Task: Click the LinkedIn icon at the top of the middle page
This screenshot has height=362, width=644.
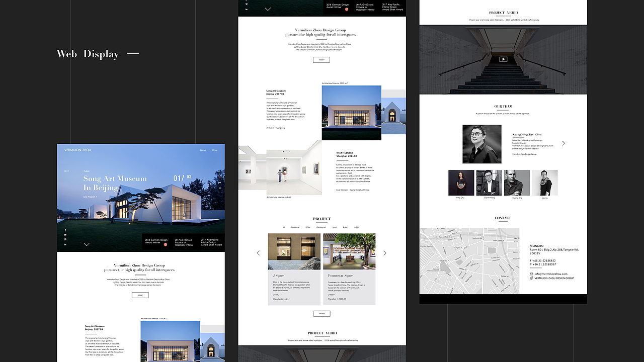Action: [247, 10]
